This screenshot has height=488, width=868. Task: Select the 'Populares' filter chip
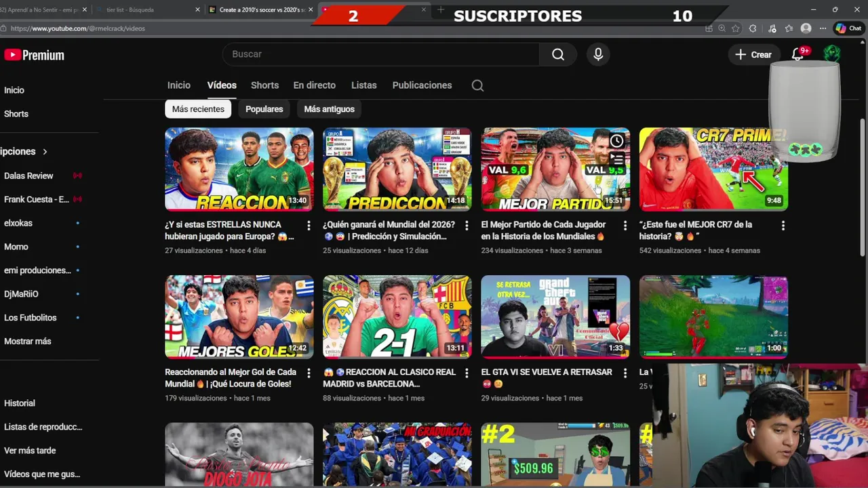coord(264,109)
